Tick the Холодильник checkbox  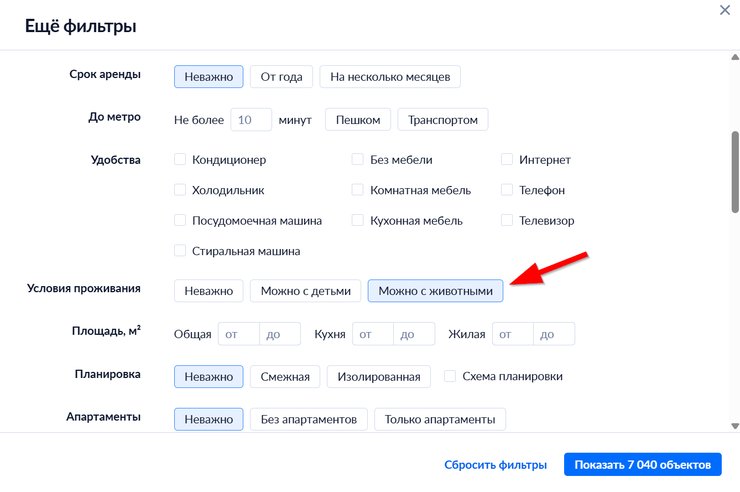coord(180,190)
